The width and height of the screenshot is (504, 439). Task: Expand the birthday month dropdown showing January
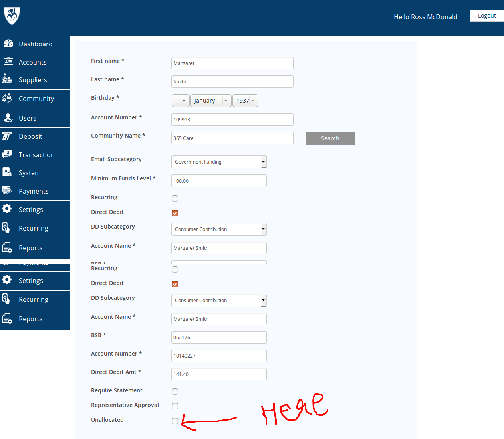(x=210, y=101)
